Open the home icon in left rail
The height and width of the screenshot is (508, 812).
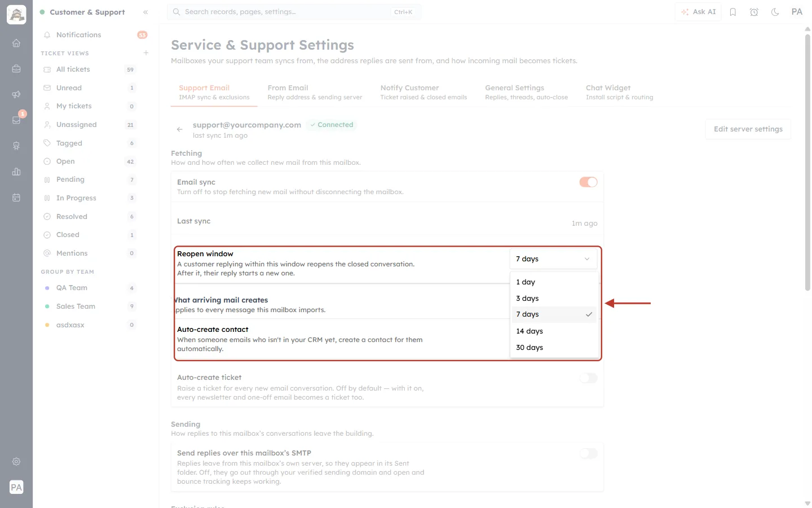pos(16,43)
